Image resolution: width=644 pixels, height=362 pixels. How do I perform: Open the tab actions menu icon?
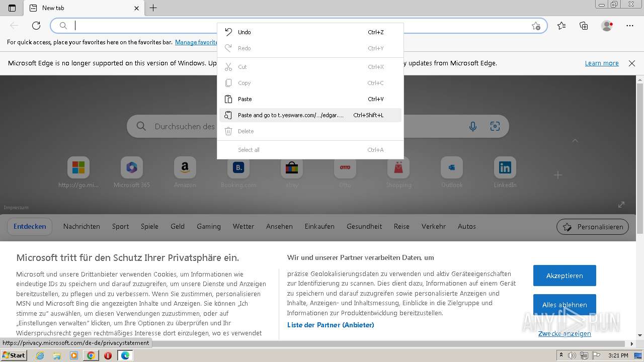click(x=12, y=8)
